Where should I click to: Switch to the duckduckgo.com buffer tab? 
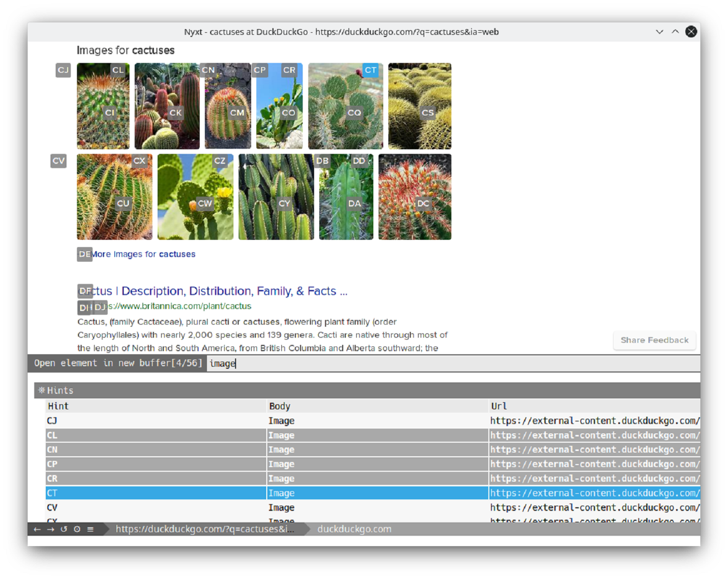click(354, 529)
